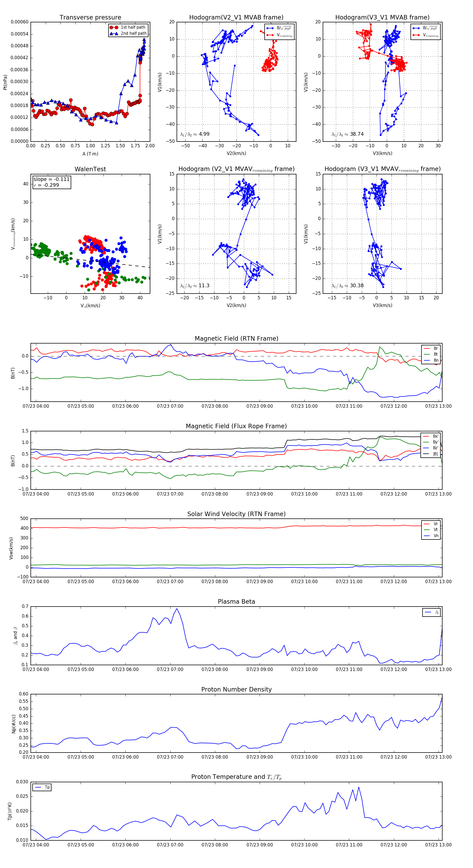Click the 'Vn' legend entry
This screenshot has height=868, width=473.
[x=431, y=536]
